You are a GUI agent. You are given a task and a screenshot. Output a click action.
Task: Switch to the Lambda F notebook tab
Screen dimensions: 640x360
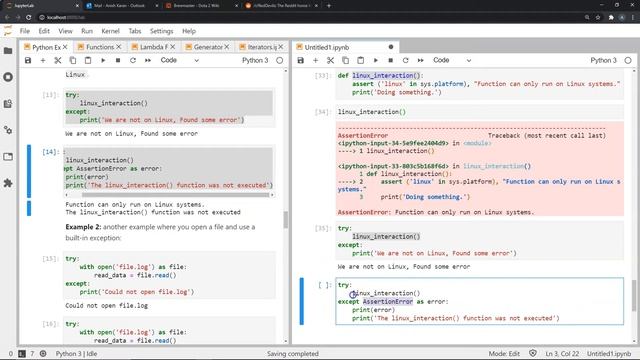coord(154,47)
